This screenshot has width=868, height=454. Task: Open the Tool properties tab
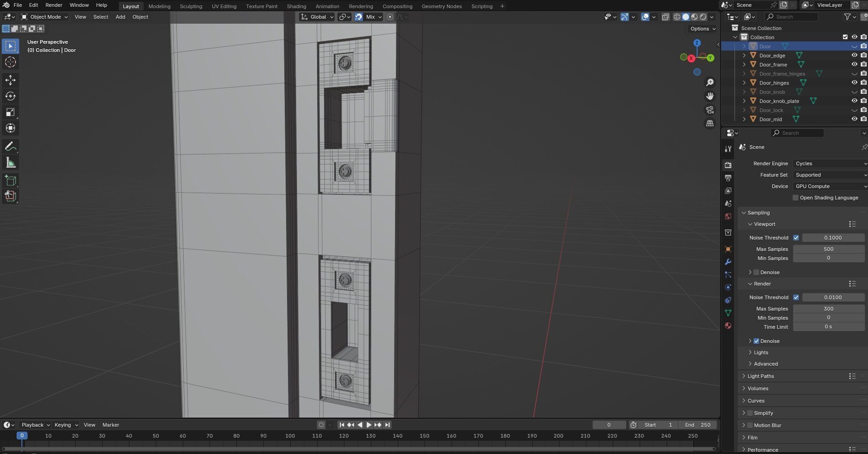pos(728,149)
